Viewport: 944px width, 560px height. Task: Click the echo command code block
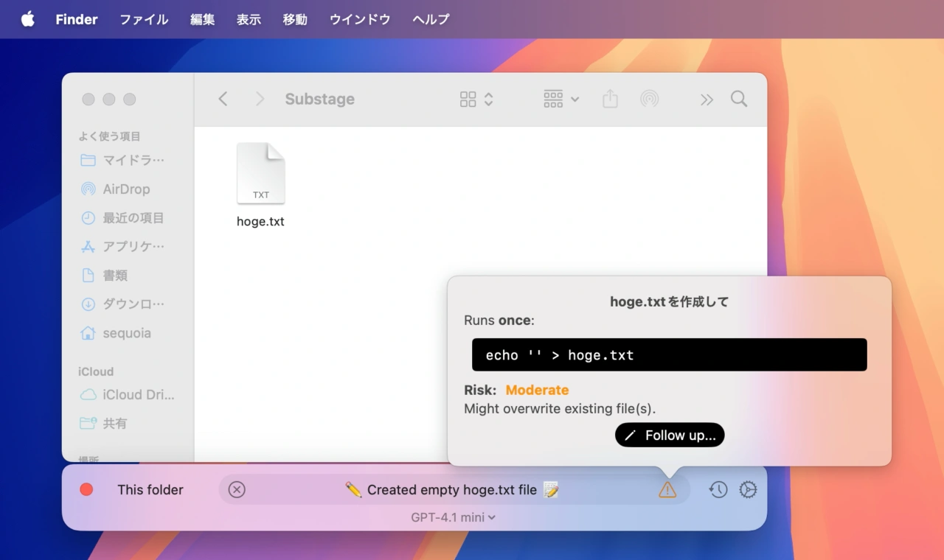point(669,354)
